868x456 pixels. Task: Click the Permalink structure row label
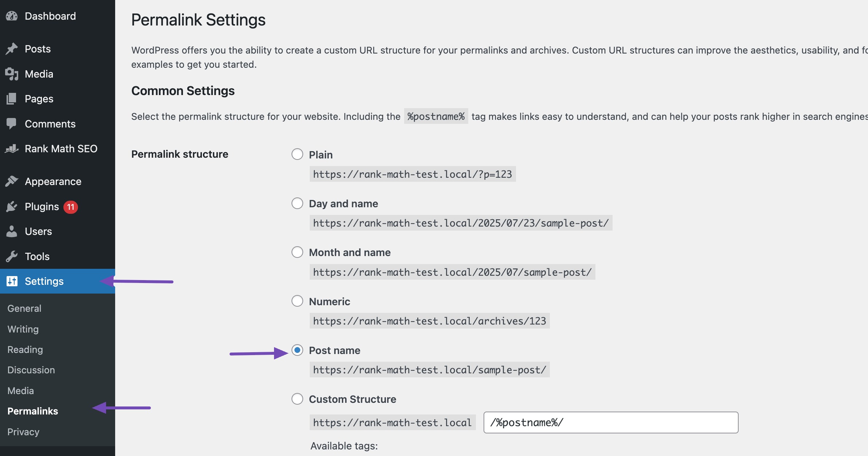tap(180, 154)
